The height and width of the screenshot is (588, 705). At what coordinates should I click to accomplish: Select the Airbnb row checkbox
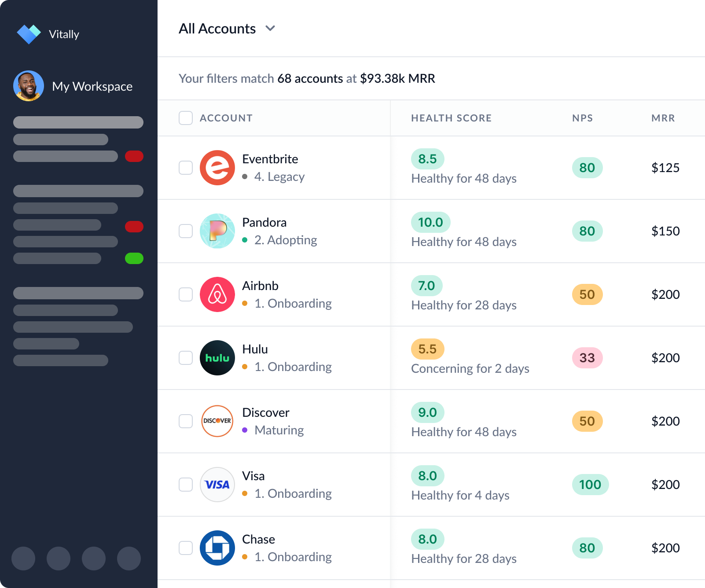186,294
